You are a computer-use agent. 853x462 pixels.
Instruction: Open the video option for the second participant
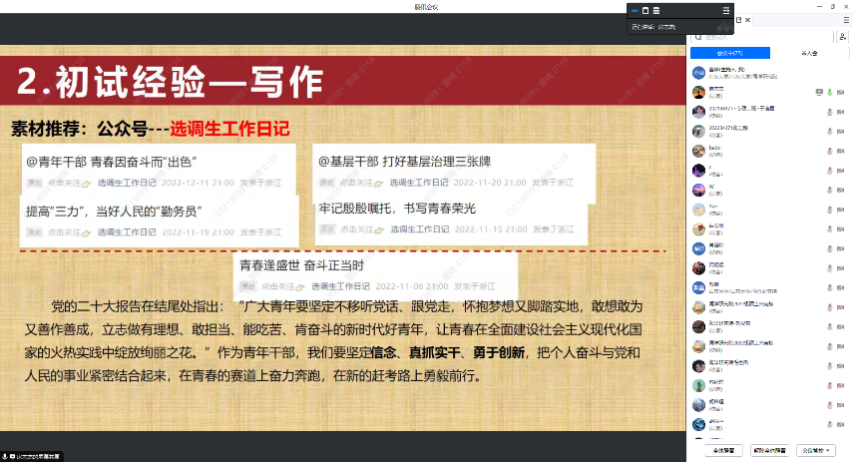(x=841, y=92)
